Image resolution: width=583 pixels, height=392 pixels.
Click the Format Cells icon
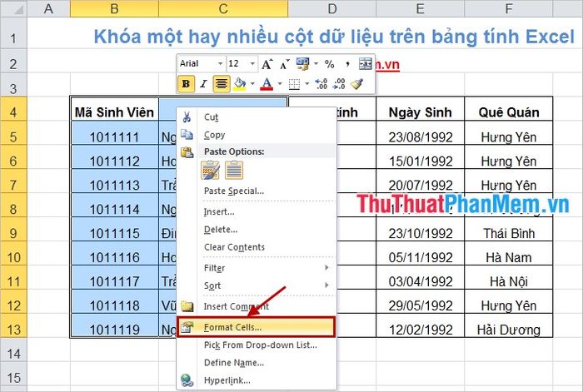pos(187,327)
